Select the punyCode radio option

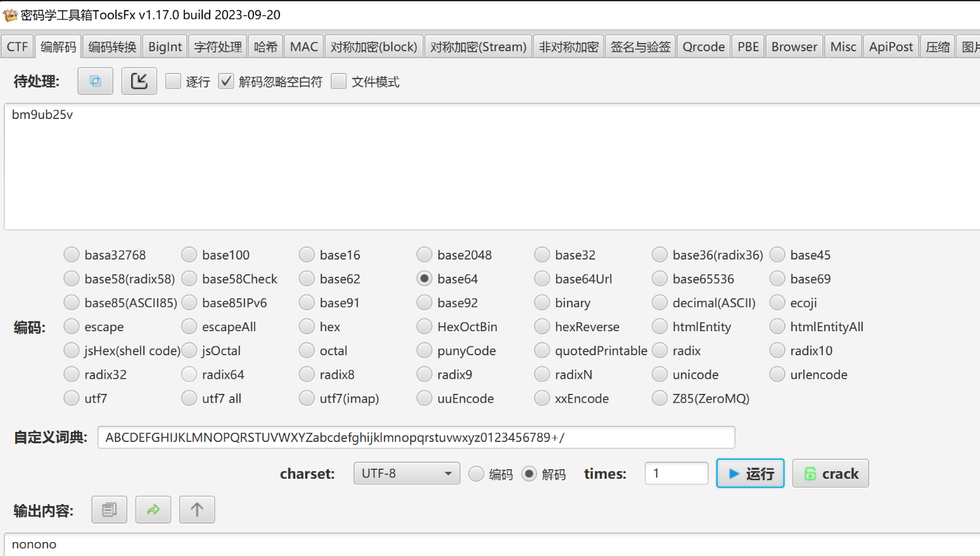coord(424,350)
